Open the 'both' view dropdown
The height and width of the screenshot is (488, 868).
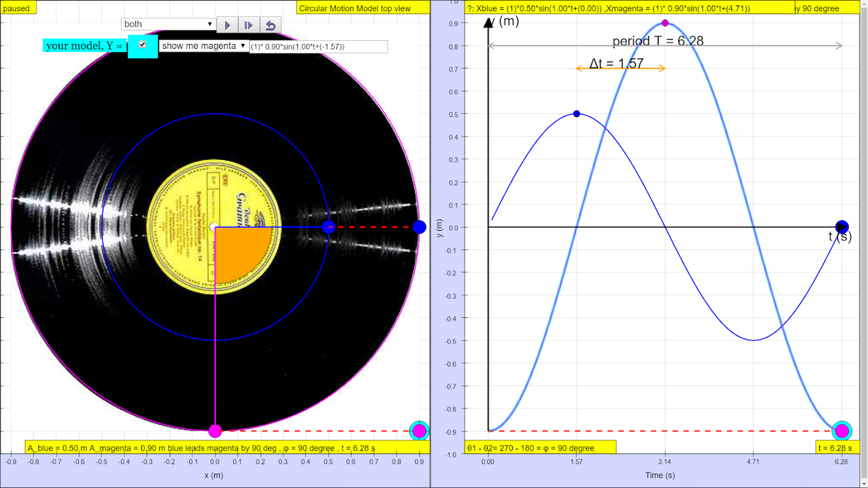pos(168,24)
